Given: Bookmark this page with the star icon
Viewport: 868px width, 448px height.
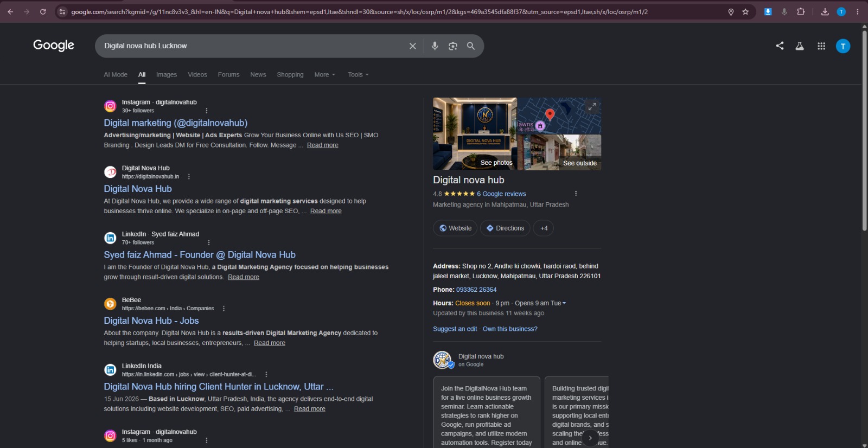Looking at the screenshot, I should point(745,12).
